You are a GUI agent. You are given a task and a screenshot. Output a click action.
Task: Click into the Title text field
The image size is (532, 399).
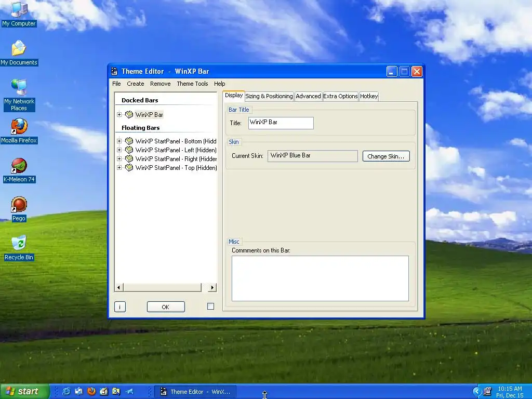click(281, 123)
